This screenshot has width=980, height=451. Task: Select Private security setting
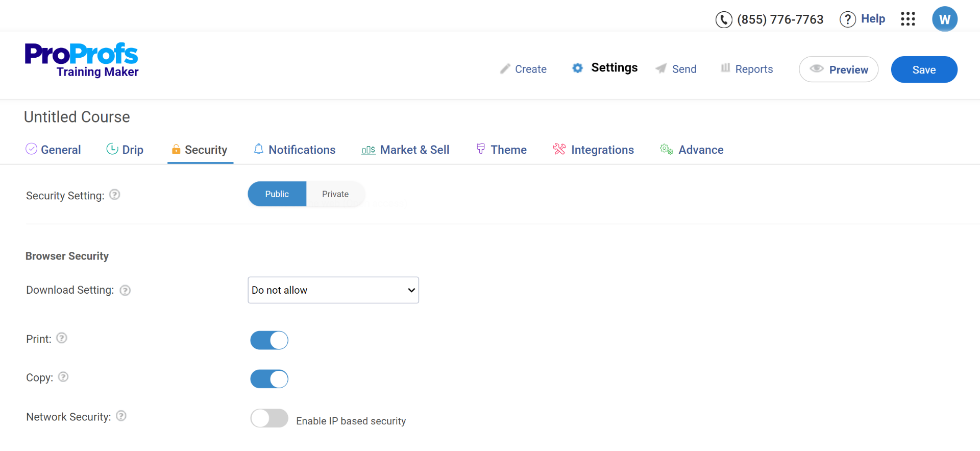335,194
